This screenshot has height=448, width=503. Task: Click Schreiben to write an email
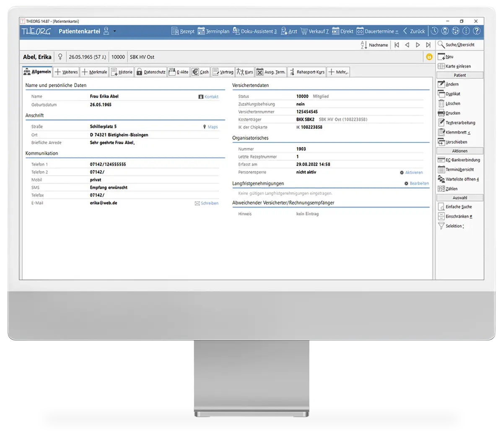click(x=206, y=203)
